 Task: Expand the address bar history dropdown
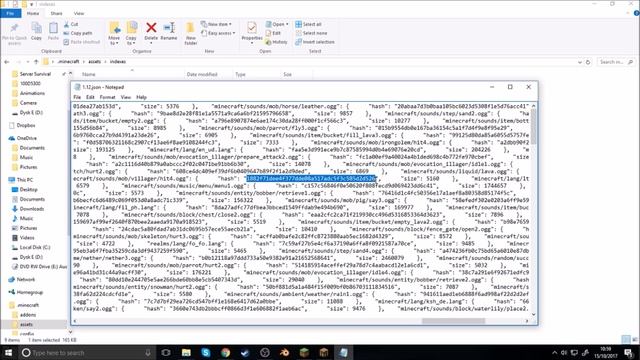click(580, 62)
